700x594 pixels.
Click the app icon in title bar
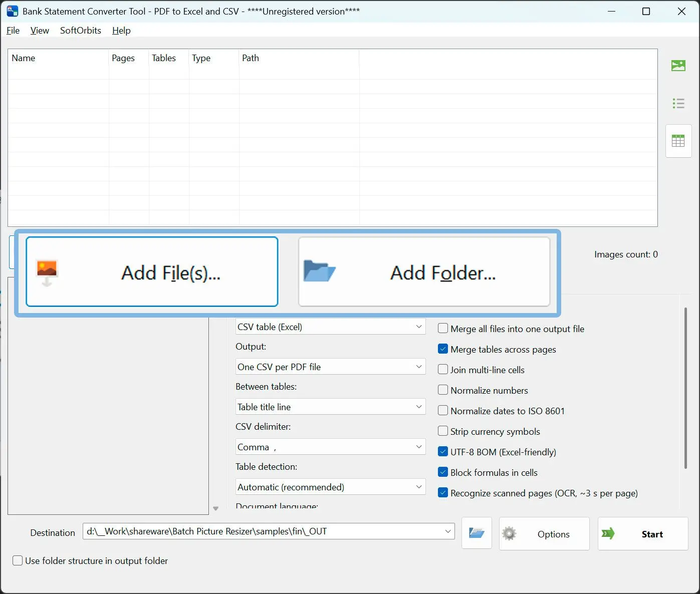(12, 11)
